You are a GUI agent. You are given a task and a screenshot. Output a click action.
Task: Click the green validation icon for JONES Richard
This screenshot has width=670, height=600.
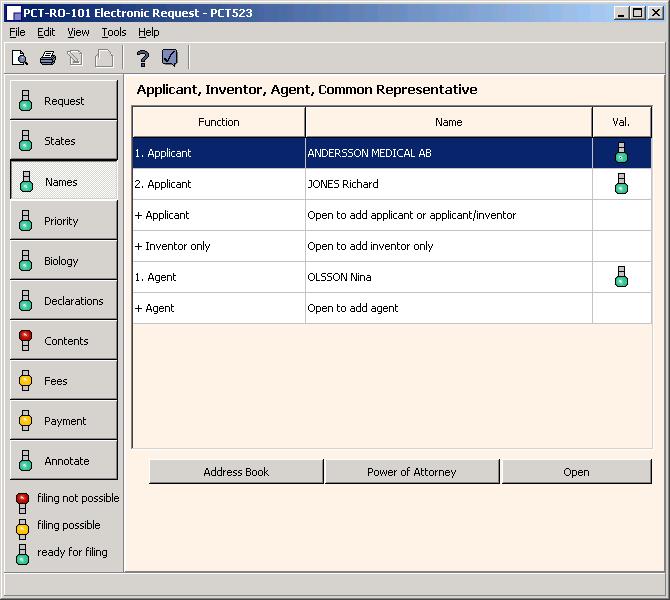click(621, 184)
